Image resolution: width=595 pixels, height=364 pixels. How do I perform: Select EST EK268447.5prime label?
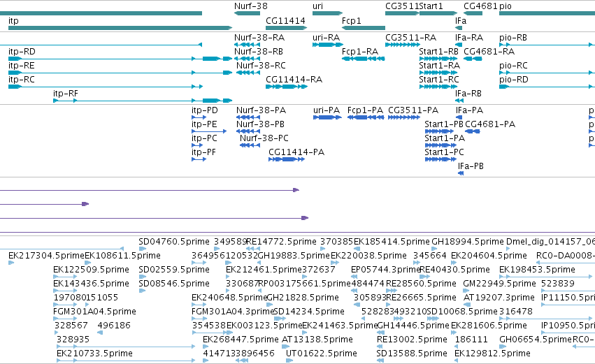(241, 340)
